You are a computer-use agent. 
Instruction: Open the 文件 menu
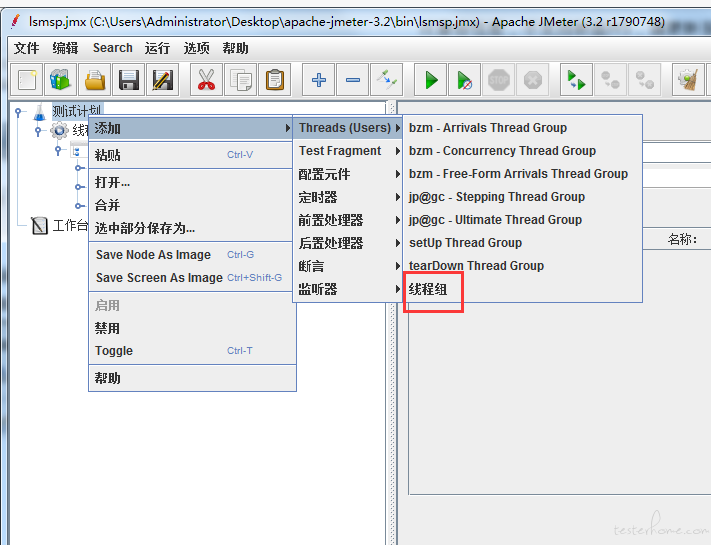(26, 48)
